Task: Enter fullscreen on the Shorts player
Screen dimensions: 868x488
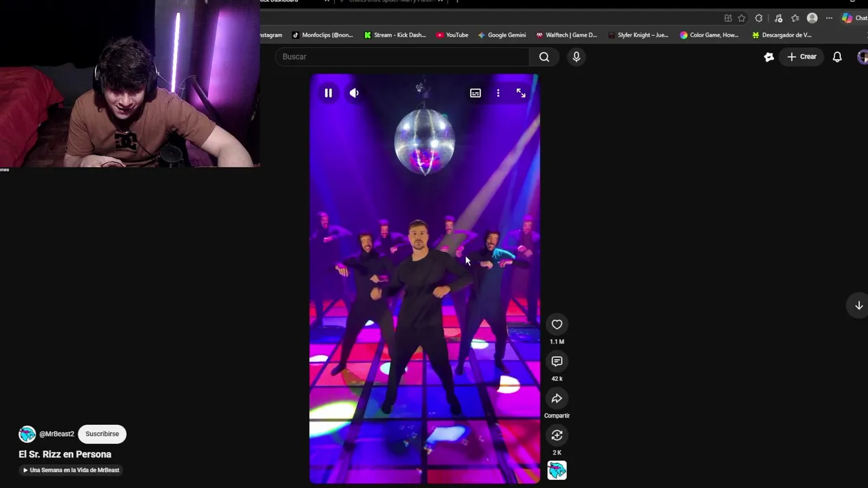Action: click(x=521, y=93)
